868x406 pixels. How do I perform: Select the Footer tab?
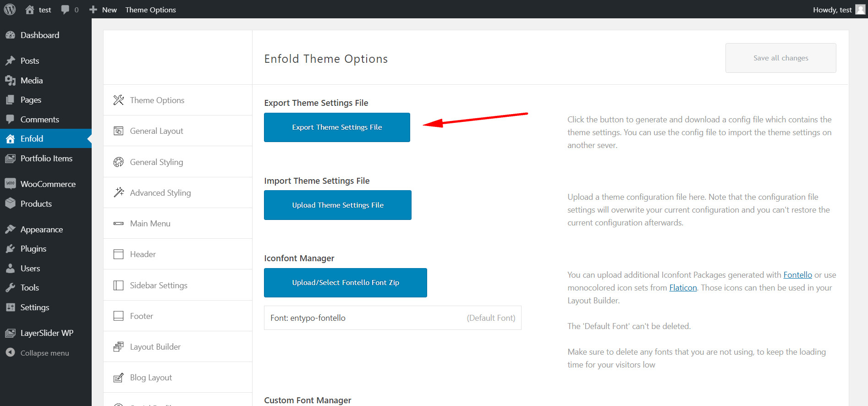coord(178,316)
